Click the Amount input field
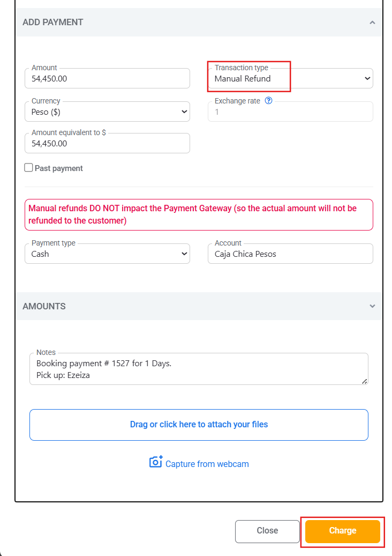392x556 pixels. click(107, 78)
